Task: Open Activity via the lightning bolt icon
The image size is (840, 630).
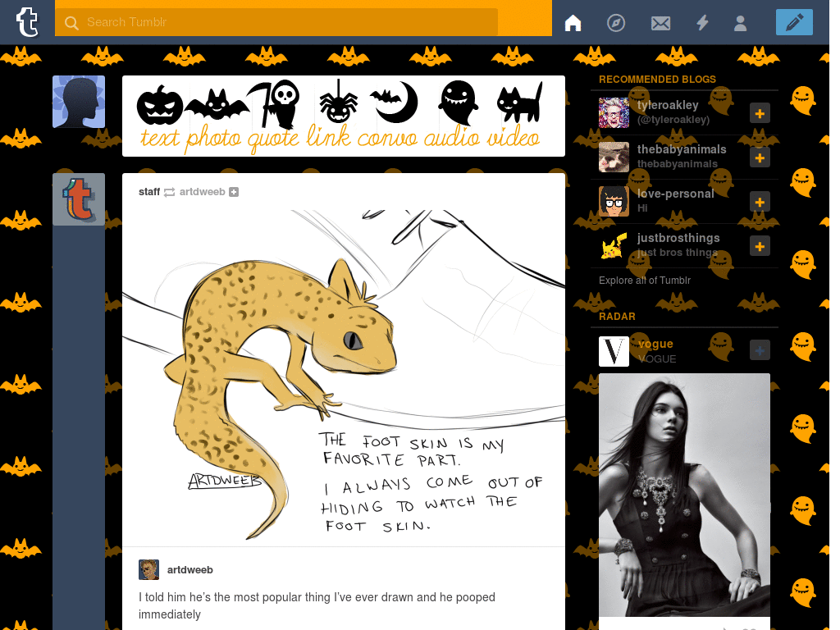Action: coord(702,22)
